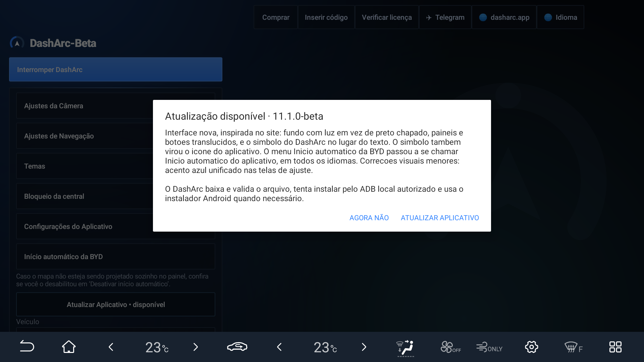Open vehicle settings gear icon
644x362 pixels.
pyautogui.click(x=531, y=347)
